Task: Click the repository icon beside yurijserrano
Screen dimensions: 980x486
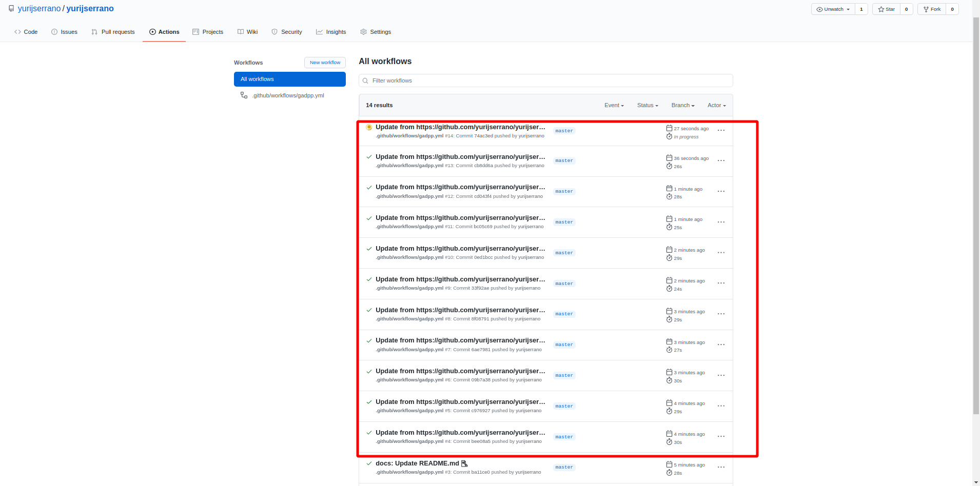Action: click(x=11, y=9)
